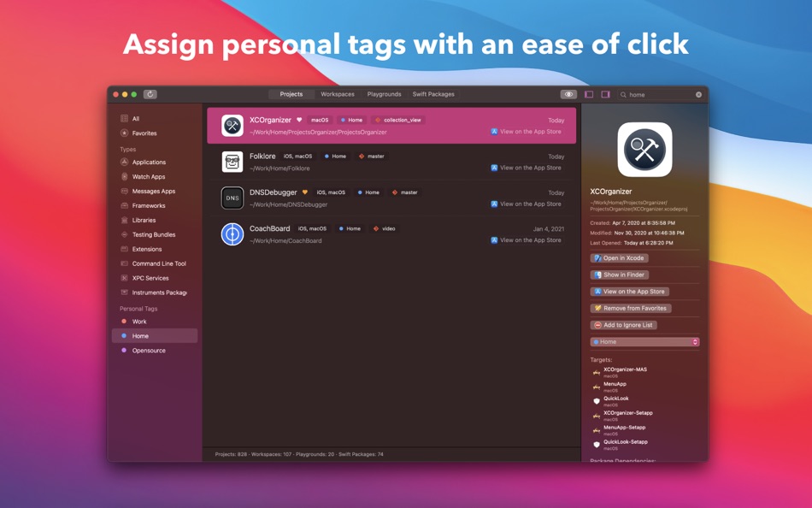The image size is (812, 508).
Task: Click the XCOrganizer-Setapp target icon
Action: (597, 416)
